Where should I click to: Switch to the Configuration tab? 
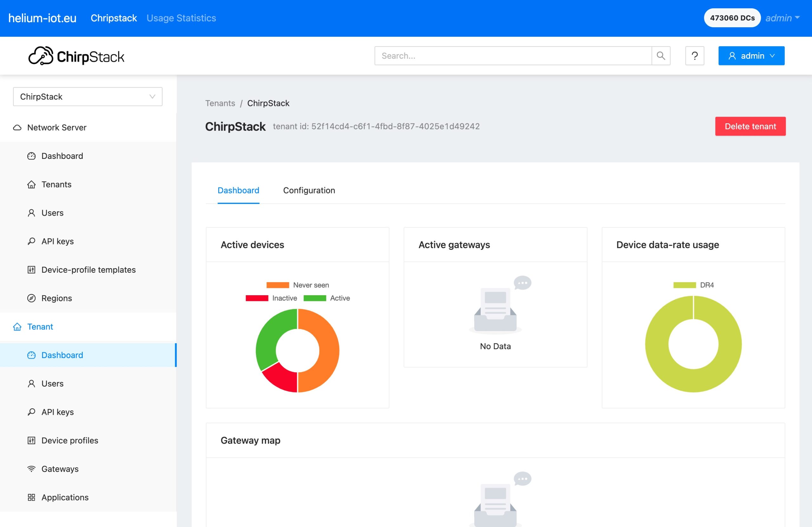(309, 190)
